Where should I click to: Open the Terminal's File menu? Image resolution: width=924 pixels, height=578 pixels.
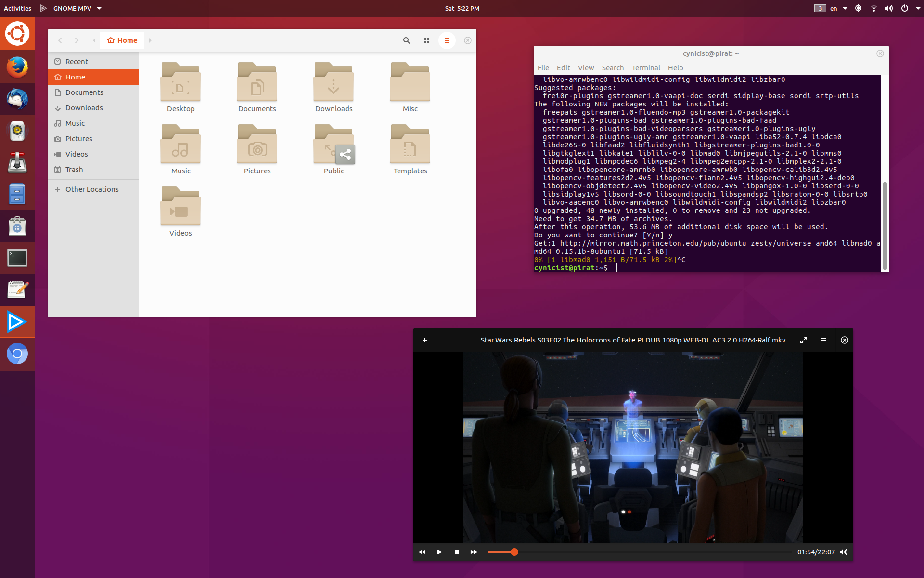click(543, 67)
